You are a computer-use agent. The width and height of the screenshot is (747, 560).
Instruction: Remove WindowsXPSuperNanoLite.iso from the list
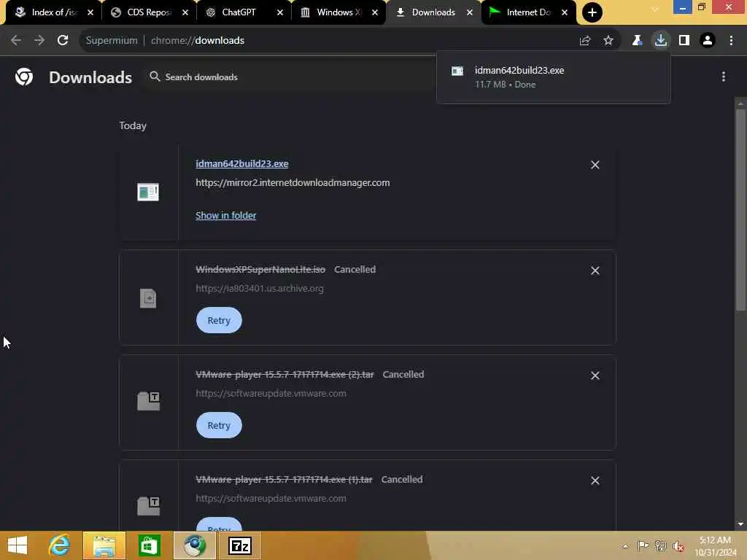click(595, 271)
